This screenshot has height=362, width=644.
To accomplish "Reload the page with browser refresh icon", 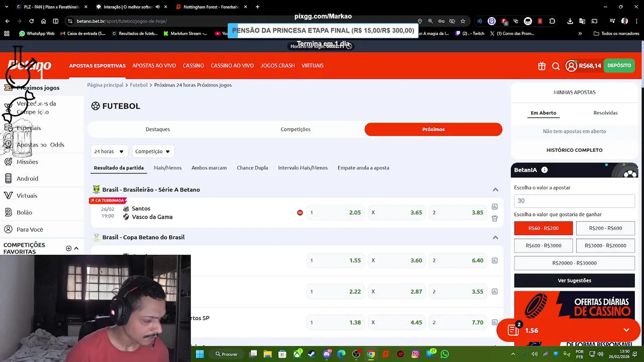I will click(31, 21).
